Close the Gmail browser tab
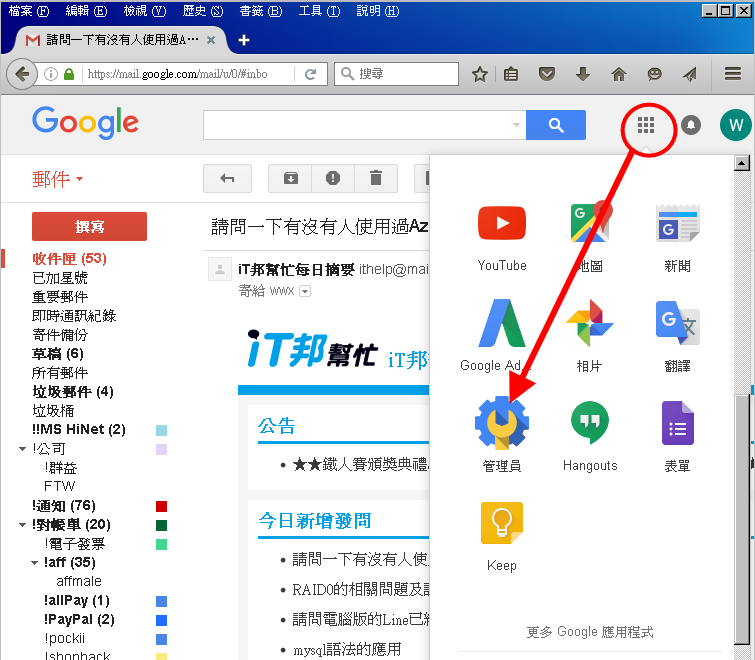 tap(210, 40)
